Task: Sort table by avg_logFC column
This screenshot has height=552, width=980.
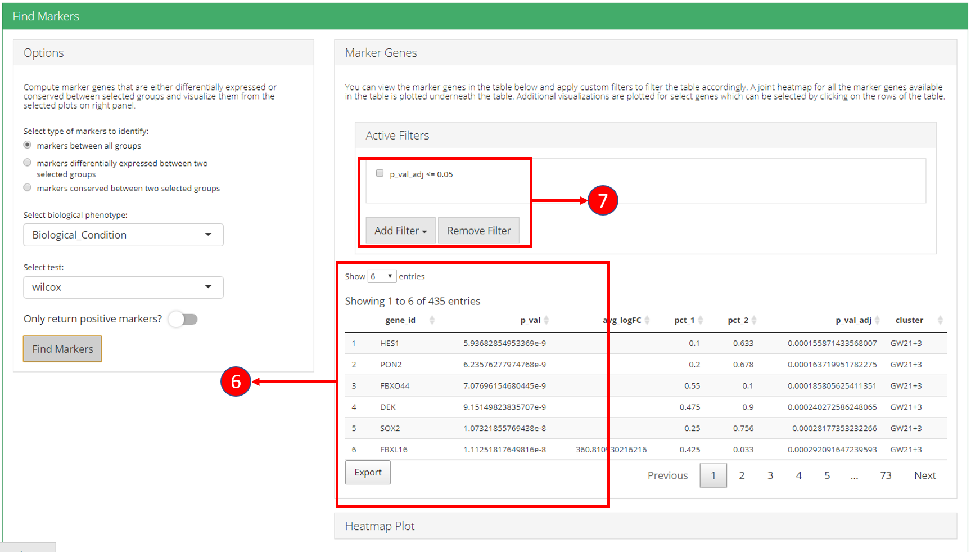Action: point(647,320)
